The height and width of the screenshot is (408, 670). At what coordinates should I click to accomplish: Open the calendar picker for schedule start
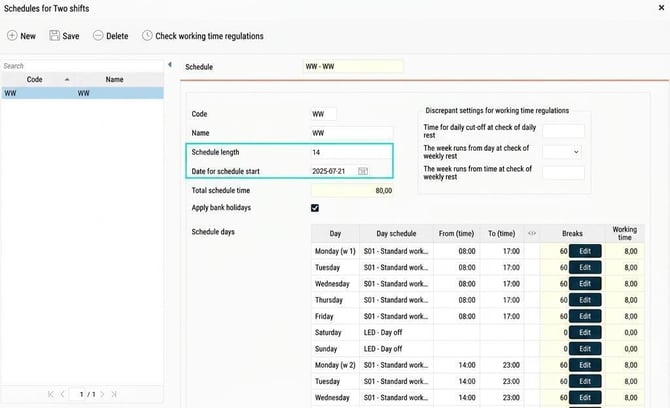pos(362,171)
